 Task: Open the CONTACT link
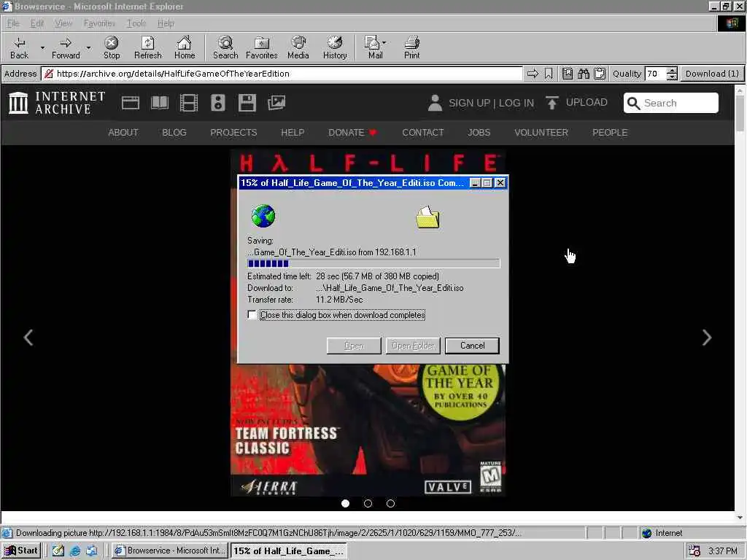pyautogui.click(x=423, y=133)
